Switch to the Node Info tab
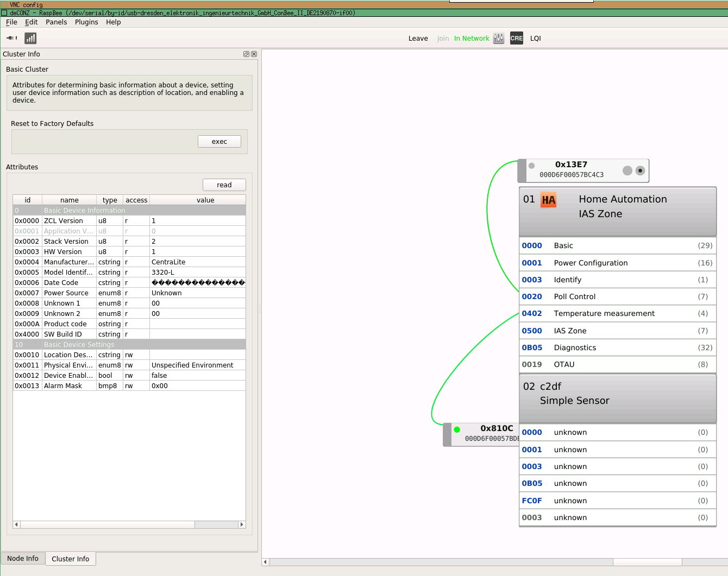The width and height of the screenshot is (728, 576). tap(23, 558)
